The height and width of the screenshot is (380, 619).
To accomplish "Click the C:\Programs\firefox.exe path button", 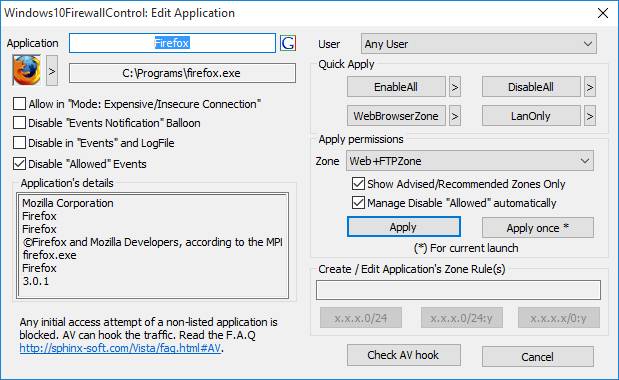I will [182, 73].
